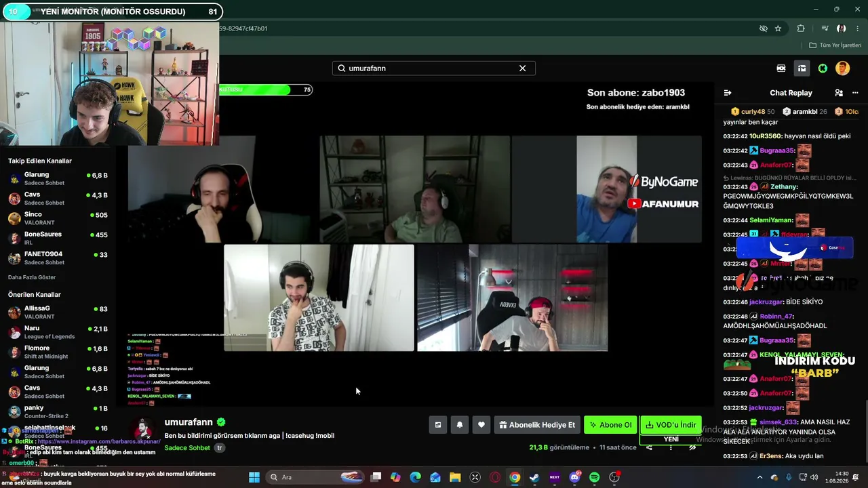Open Microsoft Edge from the taskbar

coord(415,477)
